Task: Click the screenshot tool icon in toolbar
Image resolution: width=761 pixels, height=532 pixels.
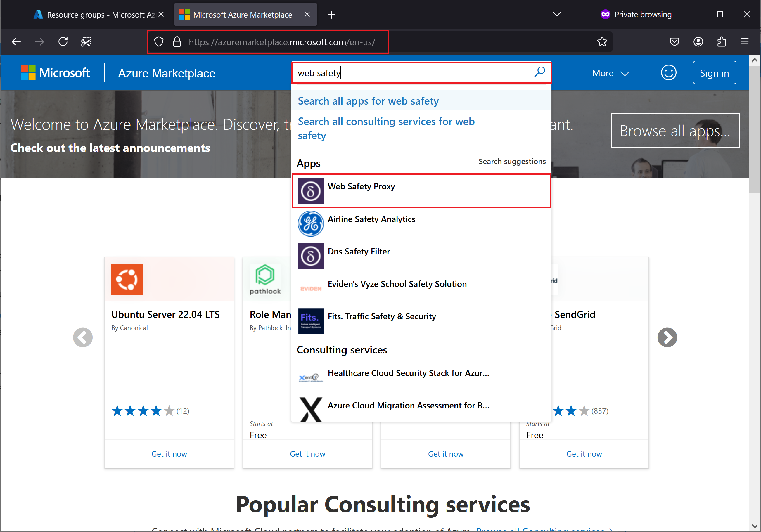Action: coord(86,42)
